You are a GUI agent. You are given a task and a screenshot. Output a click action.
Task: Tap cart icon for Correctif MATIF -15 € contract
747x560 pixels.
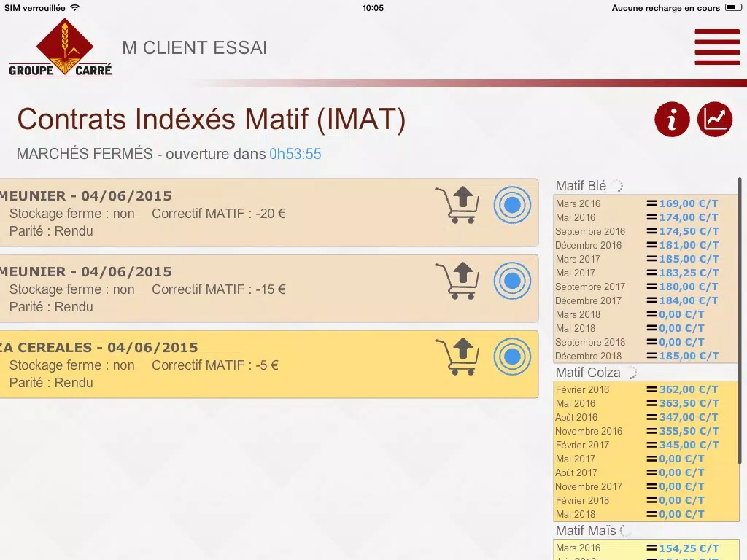click(457, 281)
